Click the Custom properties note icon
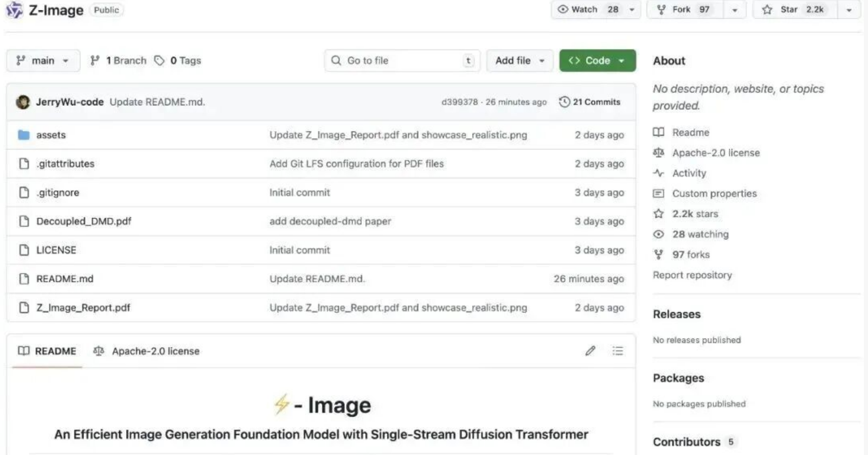Viewport: 868px width, 455px height. tap(659, 194)
